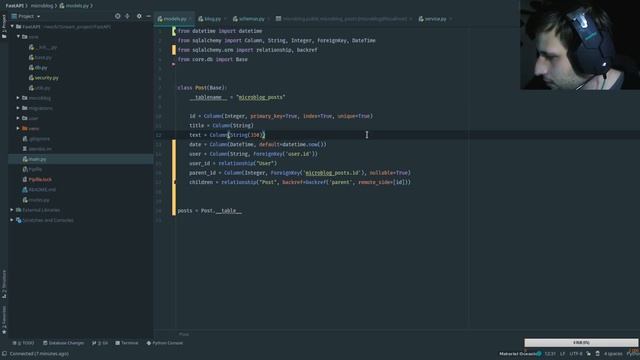This screenshot has width=640, height=360.
Task: Switch to the database table editor tab
Action: tap(341, 19)
